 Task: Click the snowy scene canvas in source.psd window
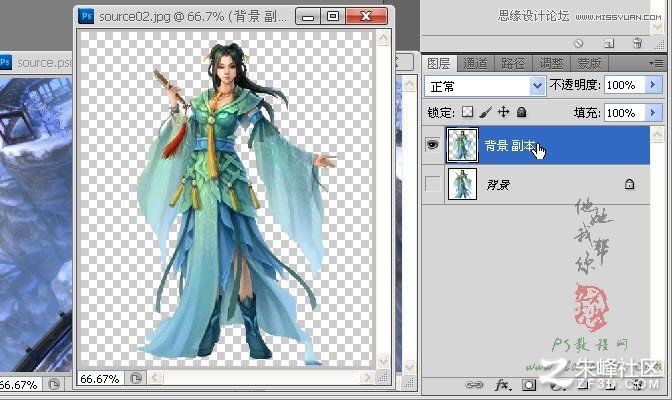(x=36, y=223)
